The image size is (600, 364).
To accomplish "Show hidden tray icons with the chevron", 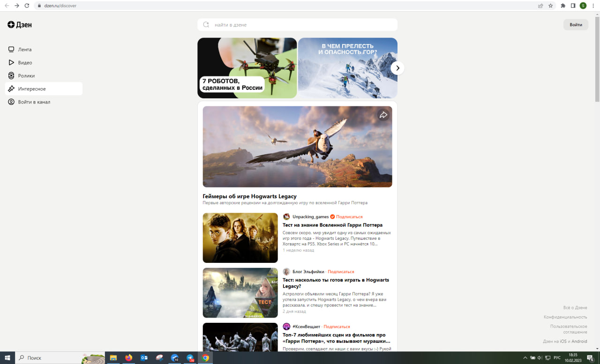I will 525,357.
